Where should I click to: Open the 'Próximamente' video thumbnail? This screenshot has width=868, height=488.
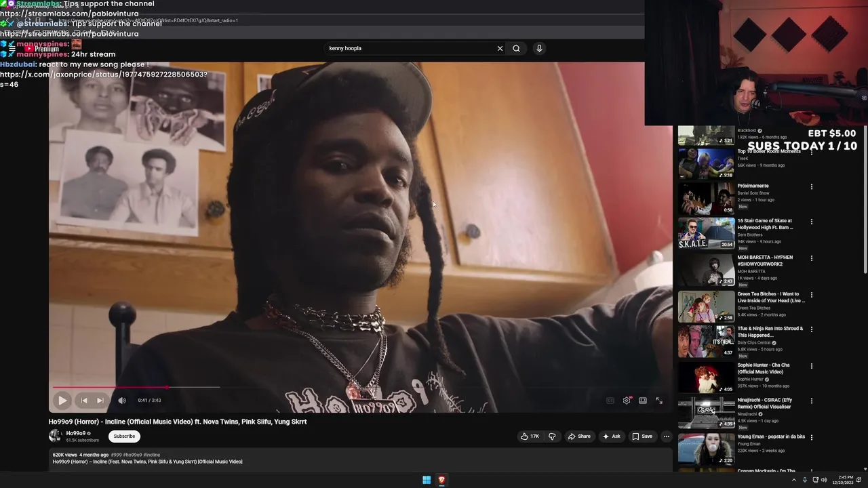tap(706, 198)
